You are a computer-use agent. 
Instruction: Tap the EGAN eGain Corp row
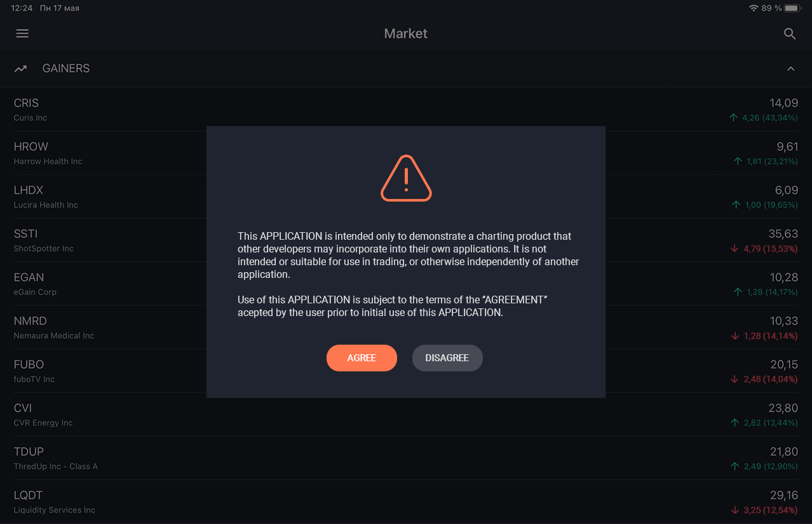pyautogui.click(x=406, y=284)
